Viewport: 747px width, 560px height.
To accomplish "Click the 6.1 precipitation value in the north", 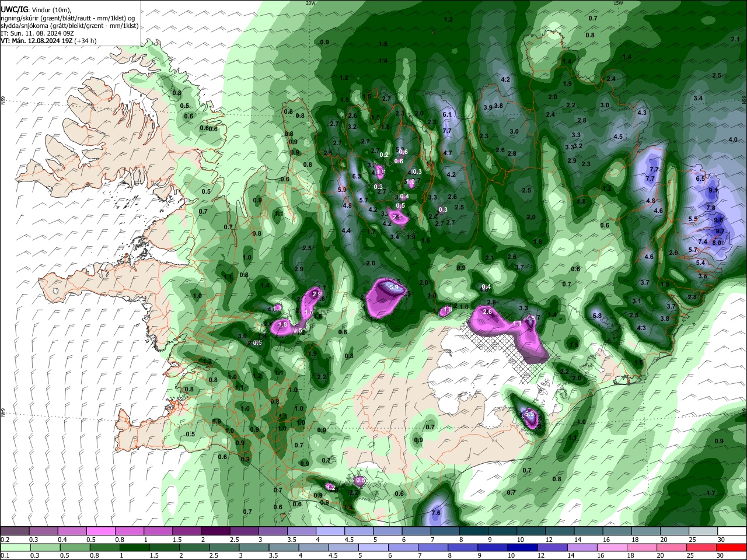I will point(447,115).
